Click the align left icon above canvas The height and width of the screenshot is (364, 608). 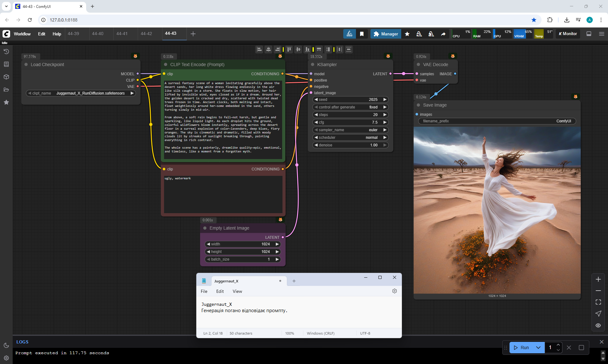(x=259, y=49)
